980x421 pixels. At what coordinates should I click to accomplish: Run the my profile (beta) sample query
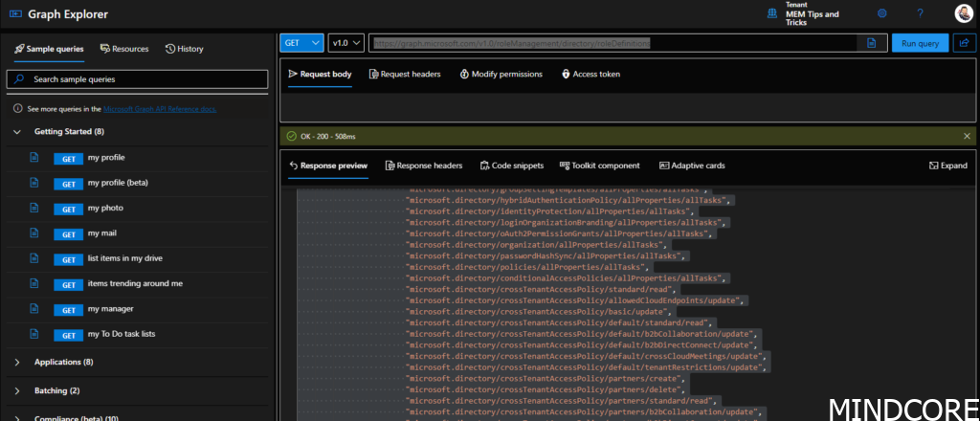68,184
